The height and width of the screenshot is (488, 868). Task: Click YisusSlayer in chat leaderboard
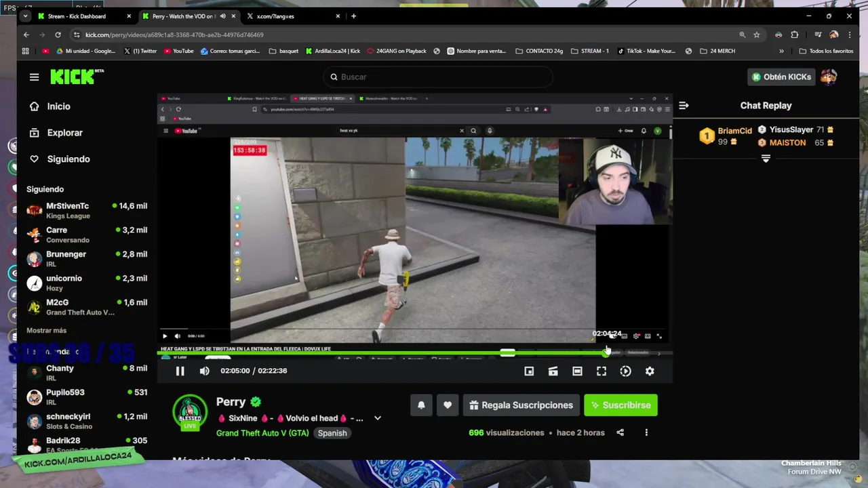tap(791, 129)
